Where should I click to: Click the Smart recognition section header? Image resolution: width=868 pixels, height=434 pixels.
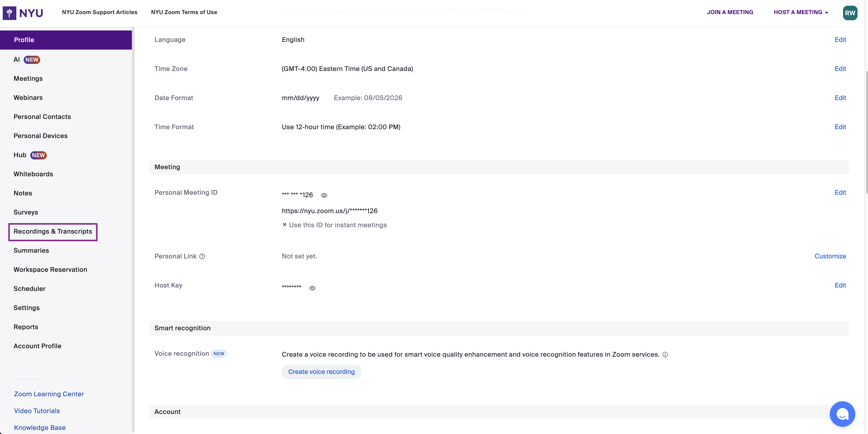click(499, 328)
